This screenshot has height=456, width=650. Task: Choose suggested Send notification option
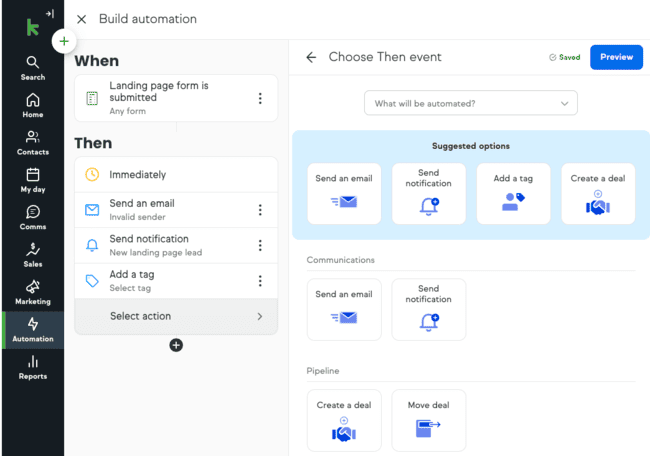[x=429, y=194]
